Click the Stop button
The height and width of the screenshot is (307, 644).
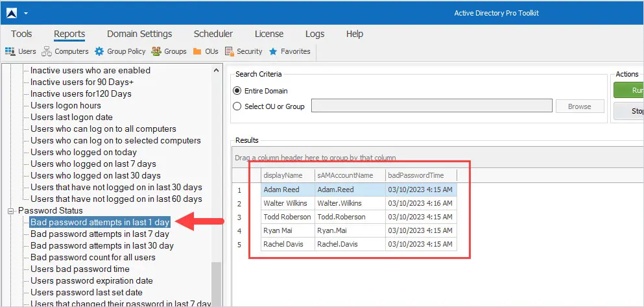[629, 111]
